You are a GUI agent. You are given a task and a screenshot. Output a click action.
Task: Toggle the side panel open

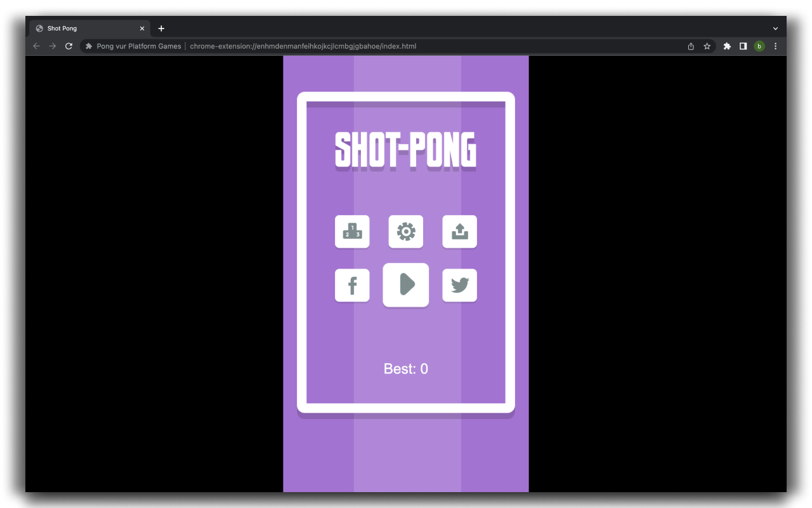pos(743,46)
